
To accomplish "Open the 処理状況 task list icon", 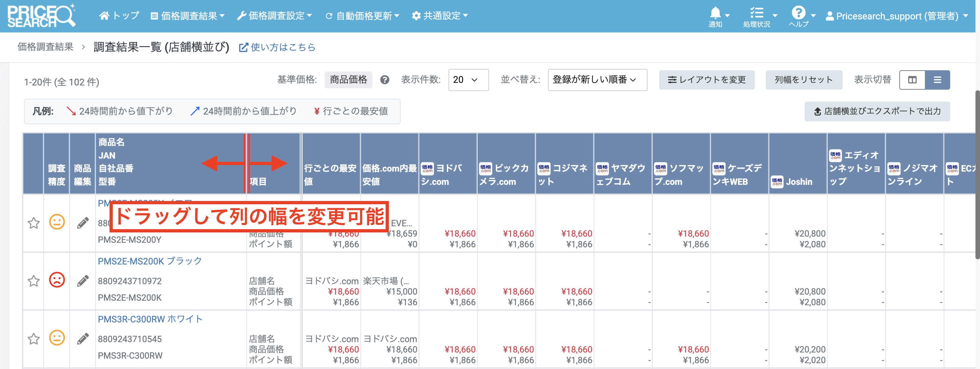I will (x=757, y=13).
